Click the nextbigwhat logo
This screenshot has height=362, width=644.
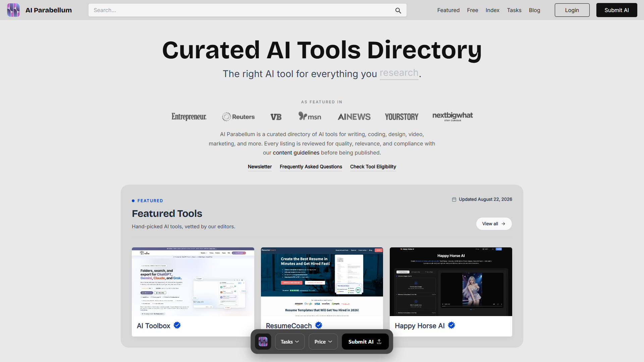point(452,116)
